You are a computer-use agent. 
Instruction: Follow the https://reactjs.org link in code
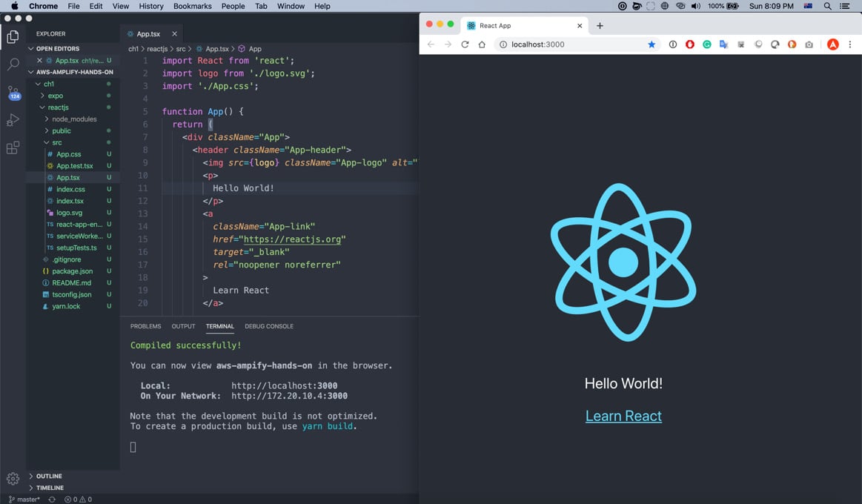click(x=293, y=239)
